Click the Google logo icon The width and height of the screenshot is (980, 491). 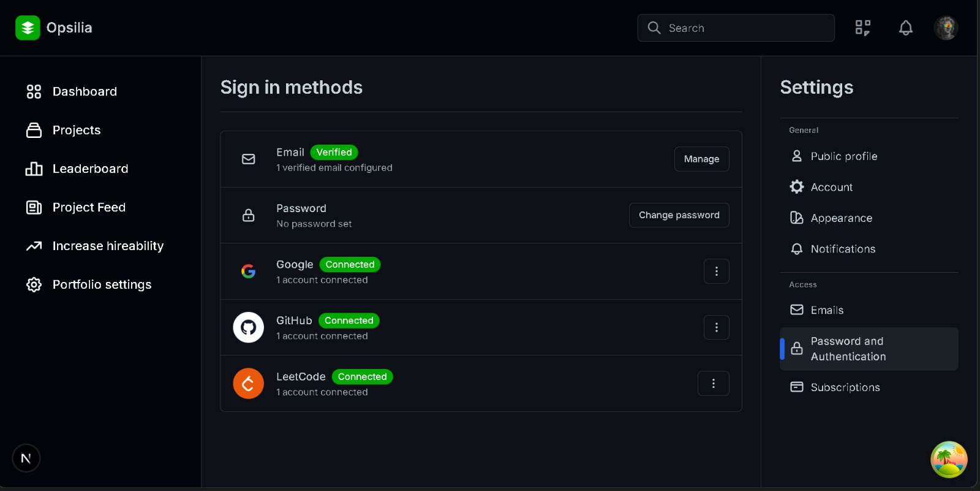[248, 271]
